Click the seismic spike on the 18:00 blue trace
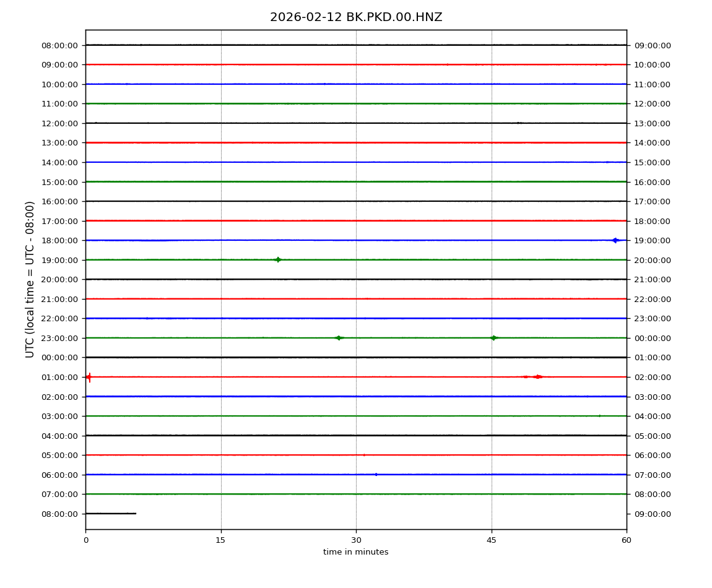Viewport: 712px width, 588px height. (x=615, y=240)
